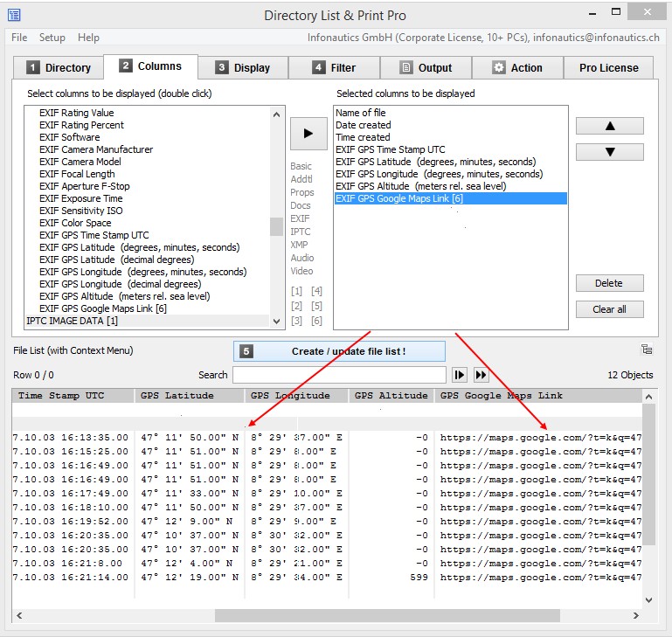Move selected column down with down arrow
Screen dimensions: 672x637
(609, 152)
